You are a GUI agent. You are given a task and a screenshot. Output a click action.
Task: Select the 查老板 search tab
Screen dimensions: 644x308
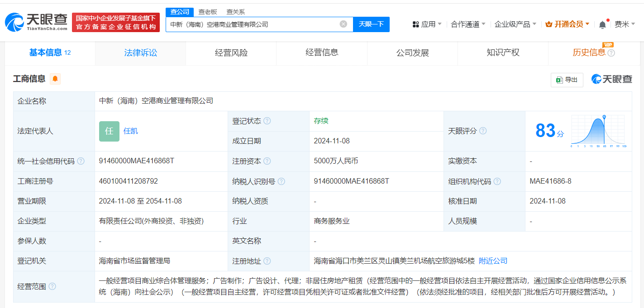tap(208, 12)
